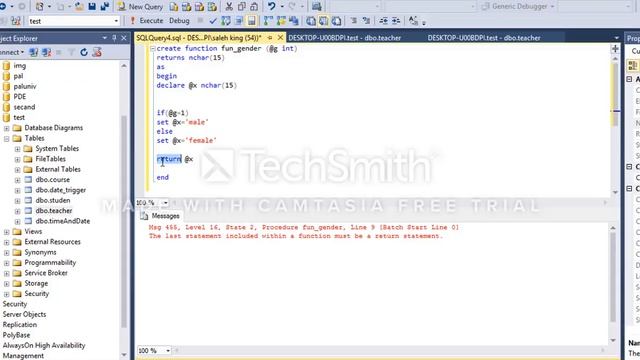Open the editor zoom 100 % dropdown

click(165, 202)
